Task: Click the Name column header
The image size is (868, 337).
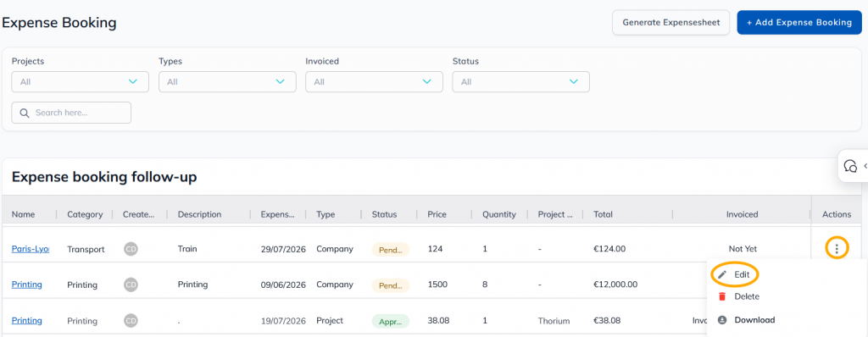Action: [x=23, y=214]
